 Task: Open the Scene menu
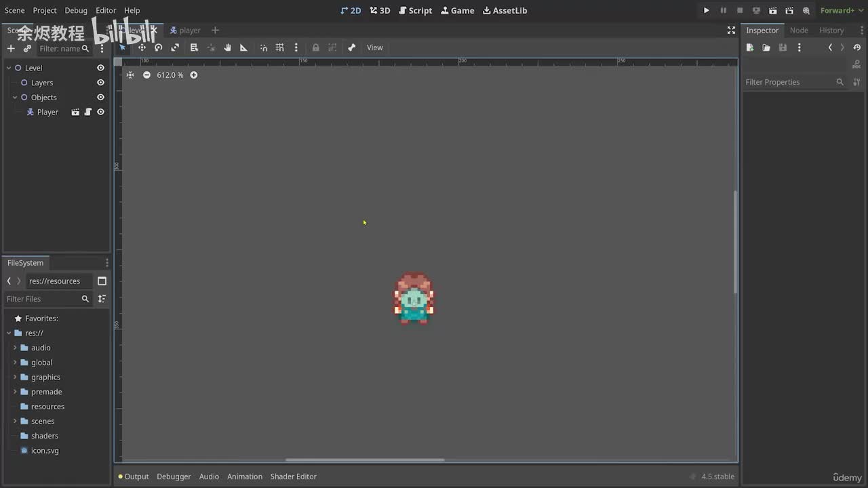[15, 10]
